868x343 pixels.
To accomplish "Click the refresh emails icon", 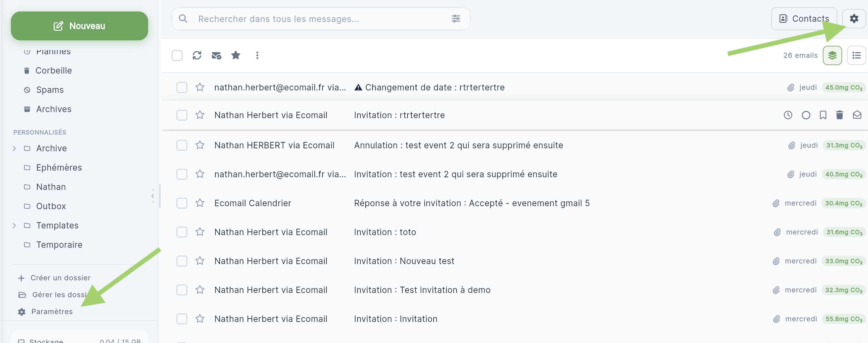I will (197, 55).
